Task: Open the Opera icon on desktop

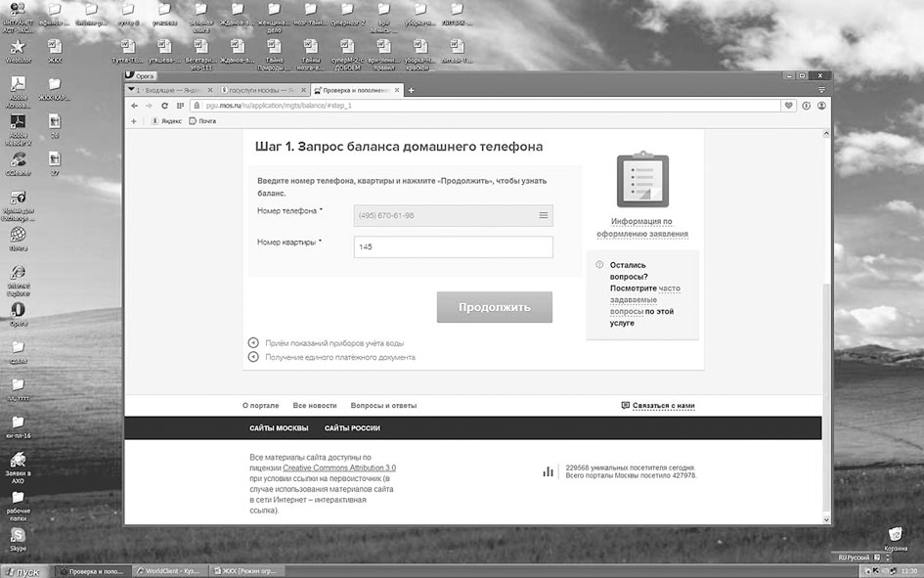Action: pyautogui.click(x=18, y=311)
